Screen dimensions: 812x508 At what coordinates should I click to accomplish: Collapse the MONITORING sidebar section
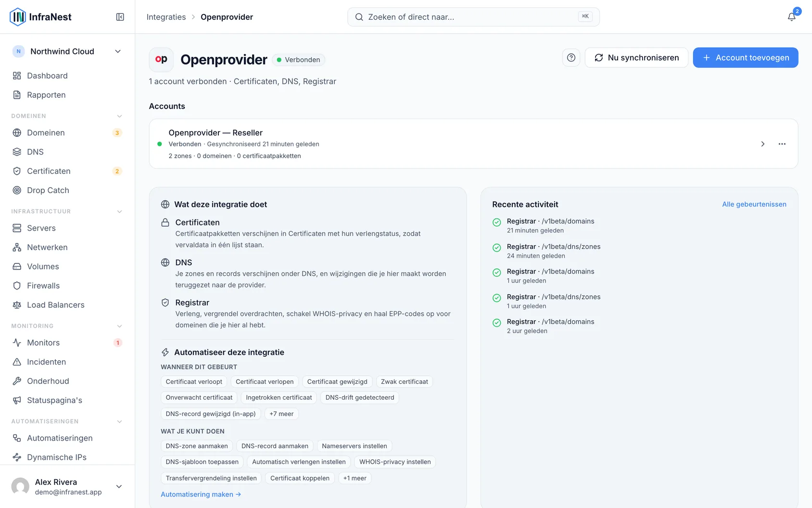(119, 326)
